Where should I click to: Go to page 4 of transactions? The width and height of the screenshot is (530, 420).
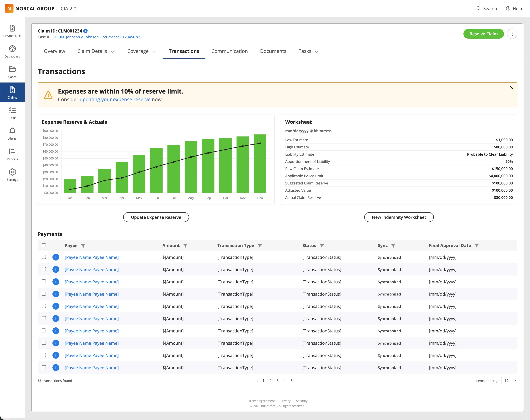(x=284, y=381)
